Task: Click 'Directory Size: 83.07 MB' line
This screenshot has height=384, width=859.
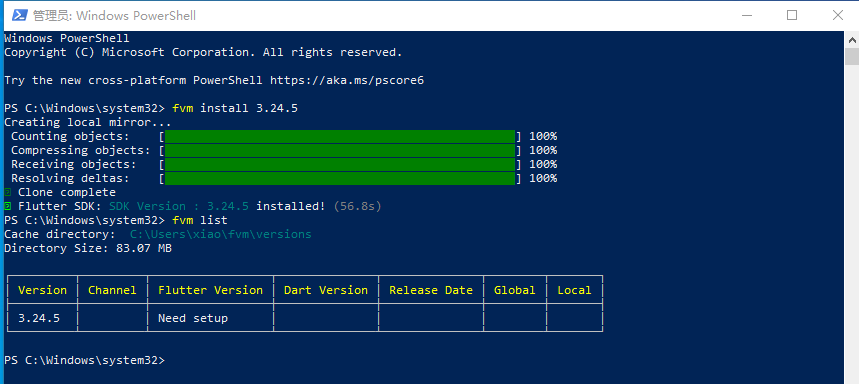Action: (x=88, y=248)
